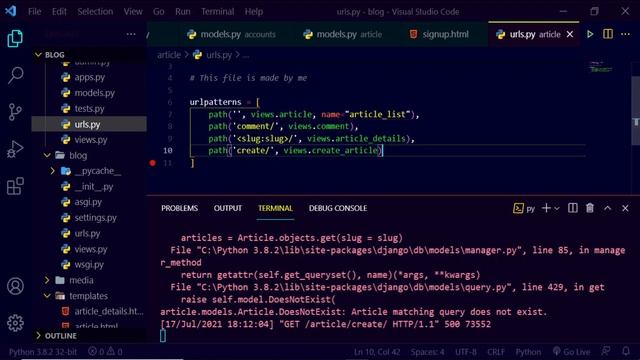640x360 pixels.
Task: Open the File menu
Action: (35, 11)
